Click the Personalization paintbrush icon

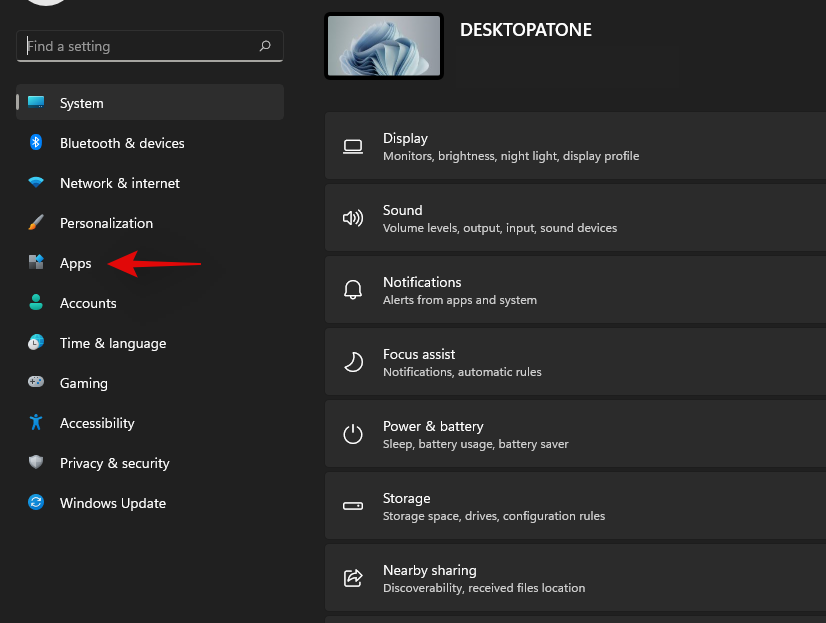tap(36, 223)
